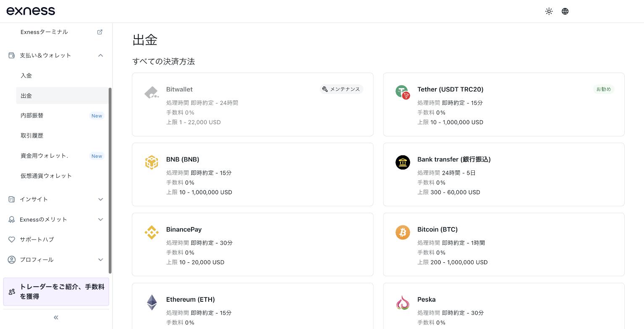Click the sidebar scrollbar
This screenshot has width=644, height=329.
pos(110,180)
